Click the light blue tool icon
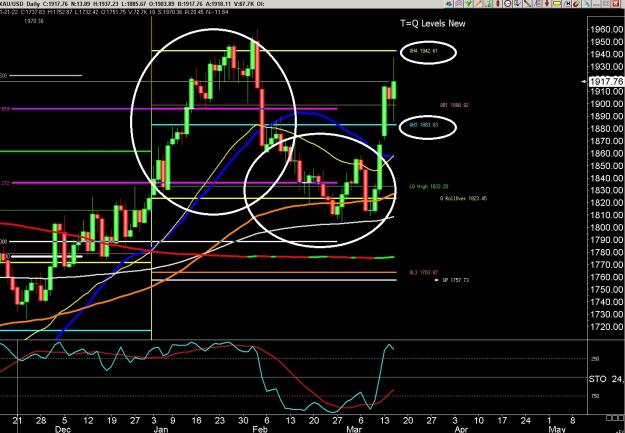The height and width of the screenshot is (433, 625). pyautogui.click(x=586, y=4)
